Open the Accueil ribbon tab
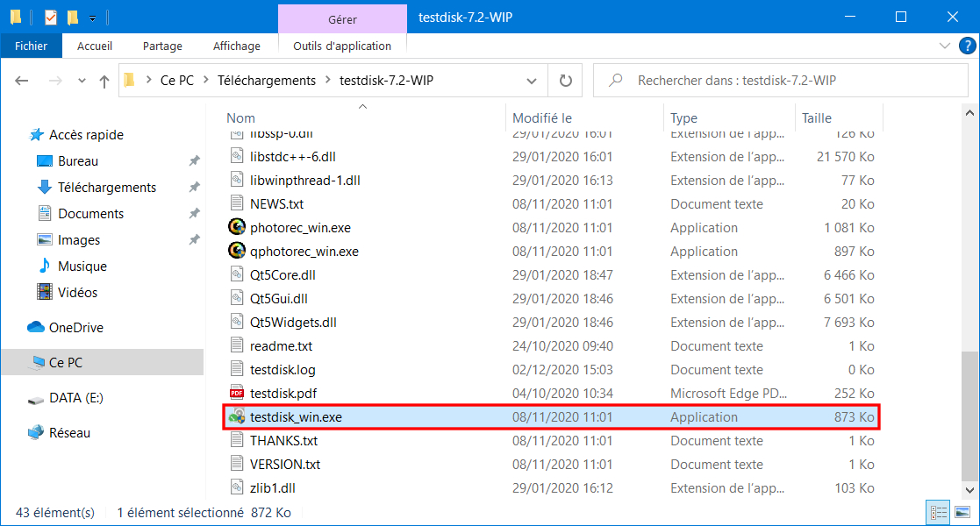980x526 pixels. [x=95, y=46]
